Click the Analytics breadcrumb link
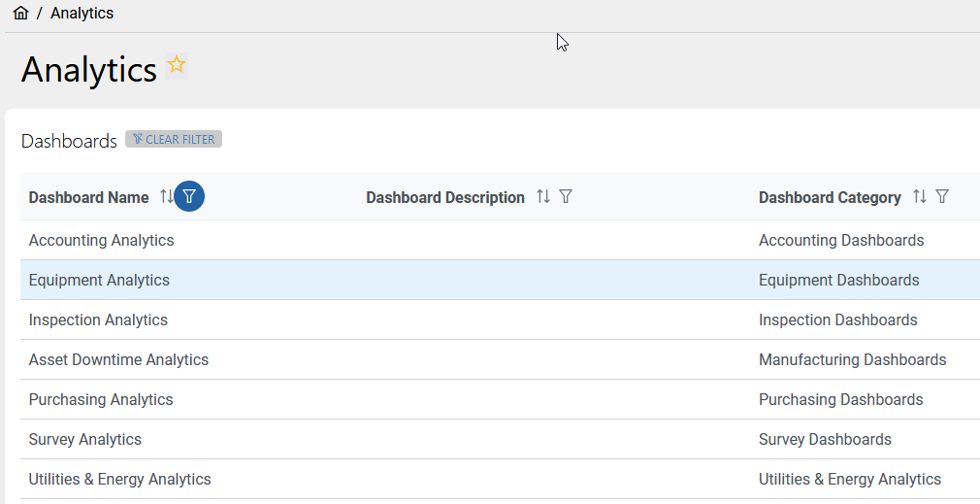Image resolution: width=980 pixels, height=504 pixels. (82, 14)
